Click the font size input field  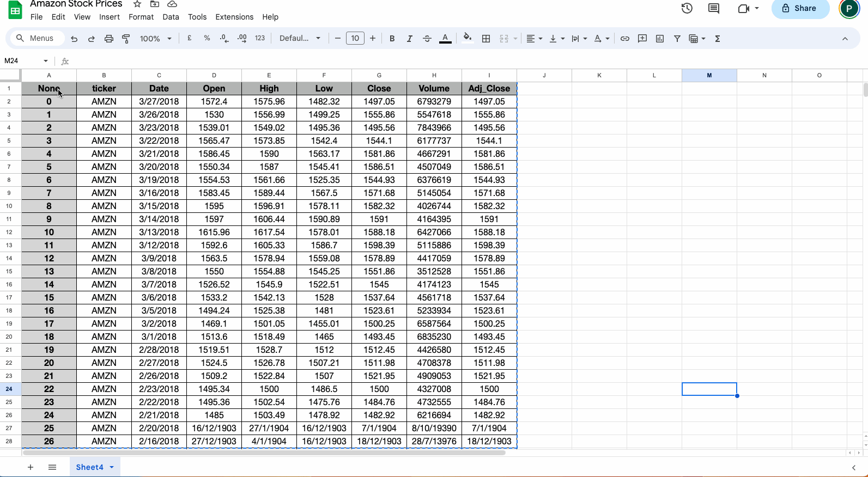click(355, 39)
